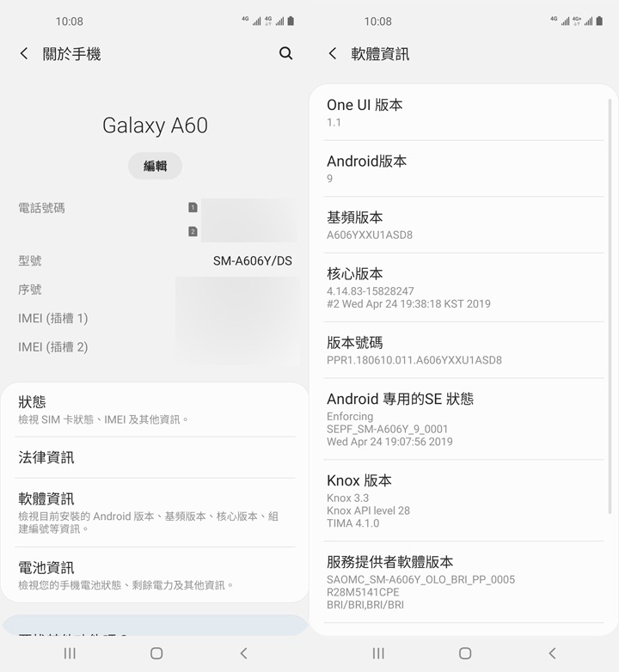Open the 電池資訊 entry
619x672 pixels.
coord(155,576)
